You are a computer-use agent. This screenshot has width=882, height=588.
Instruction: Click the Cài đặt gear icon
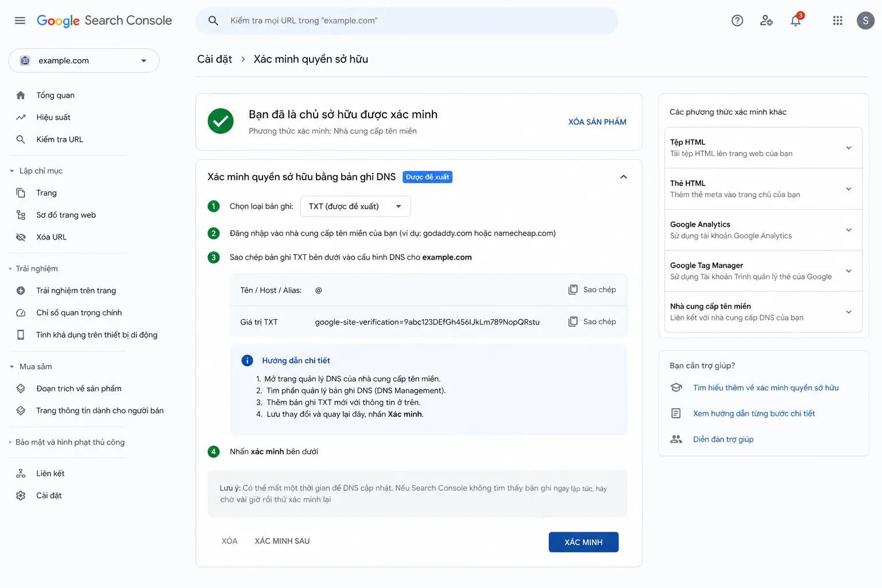[x=21, y=496]
